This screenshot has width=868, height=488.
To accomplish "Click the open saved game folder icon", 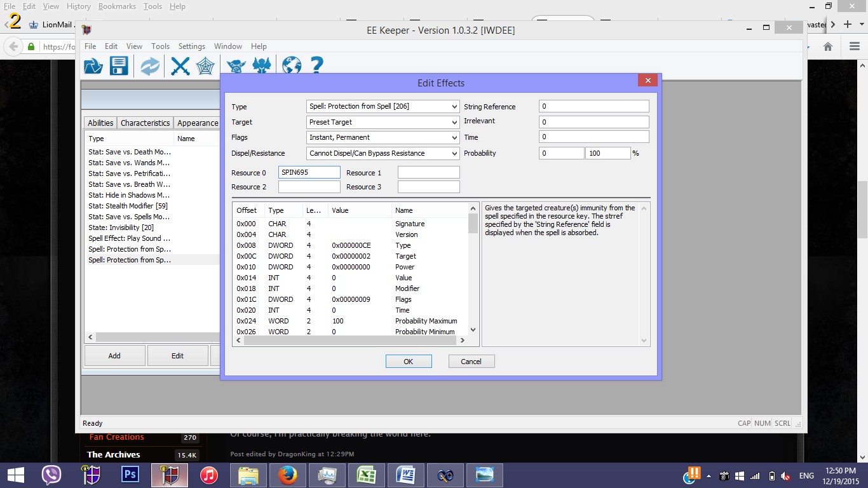I will click(x=93, y=65).
